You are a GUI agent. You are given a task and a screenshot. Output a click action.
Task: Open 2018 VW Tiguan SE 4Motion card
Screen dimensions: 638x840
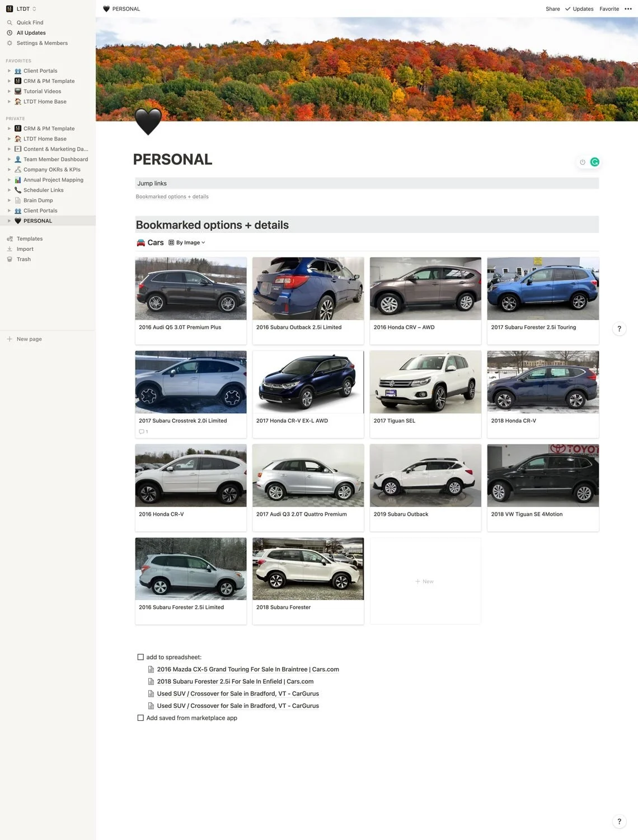[543, 487]
